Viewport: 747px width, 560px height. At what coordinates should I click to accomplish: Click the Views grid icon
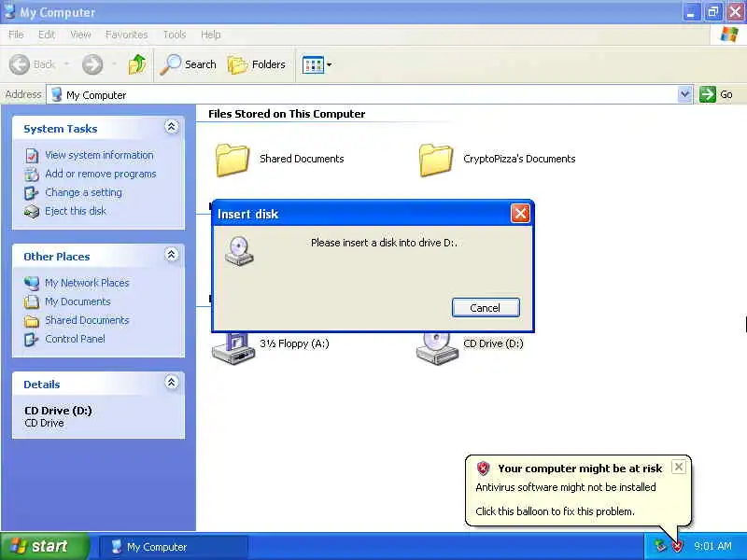tap(313, 64)
